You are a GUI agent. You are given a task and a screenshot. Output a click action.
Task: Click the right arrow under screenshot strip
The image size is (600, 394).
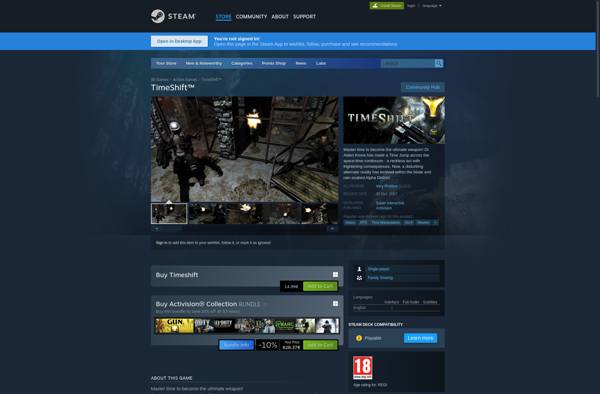(332, 228)
